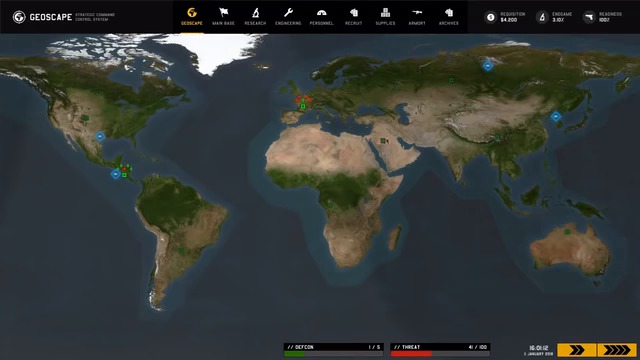Open the Engineering wrench icon
Image resolution: width=640 pixels, height=360 pixels.
(x=288, y=13)
